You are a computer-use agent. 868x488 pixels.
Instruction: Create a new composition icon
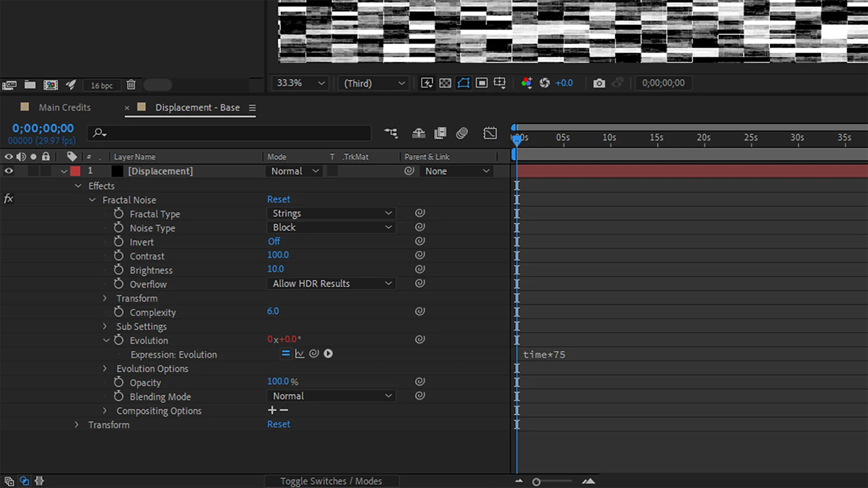coord(51,85)
